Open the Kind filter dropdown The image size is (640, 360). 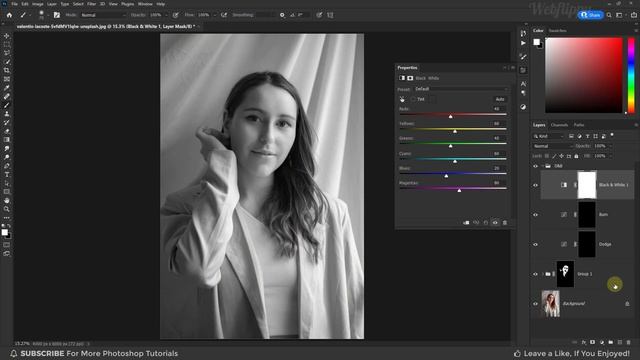click(549, 136)
